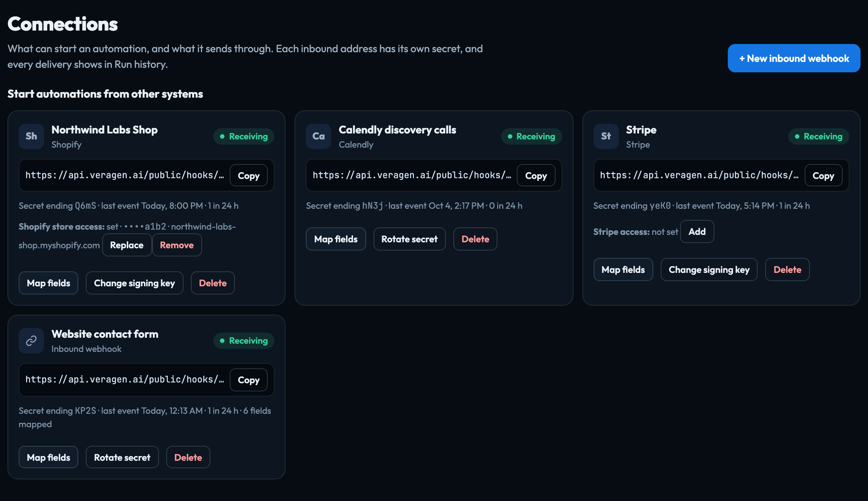Map fields for Website contact form

(x=48, y=457)
